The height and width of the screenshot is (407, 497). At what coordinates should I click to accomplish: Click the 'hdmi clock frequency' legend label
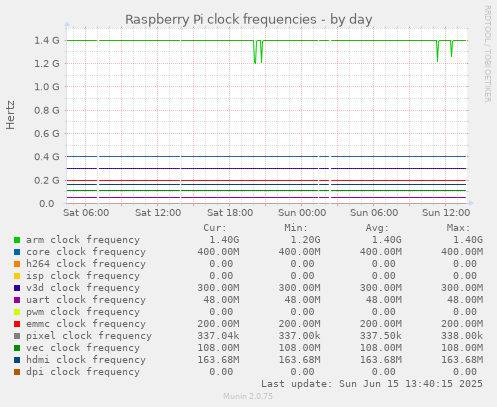[x=86, y=360]
